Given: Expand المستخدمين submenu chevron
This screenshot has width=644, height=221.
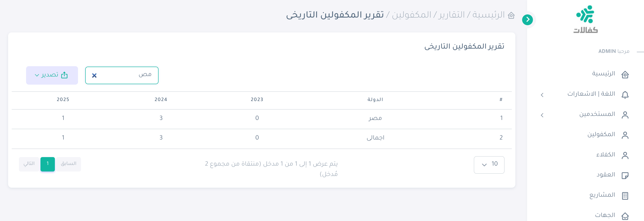Looking at the screenshot, I should click(x=542, y=115).
